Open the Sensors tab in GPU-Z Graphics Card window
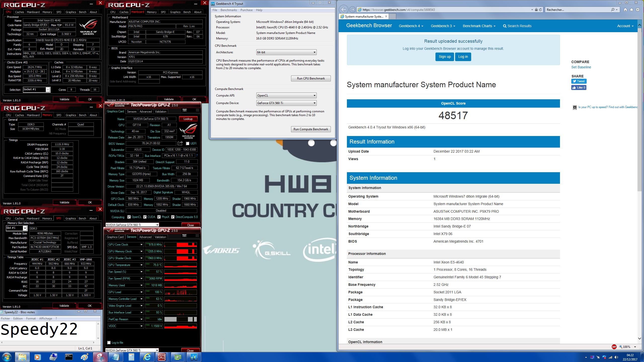 point(132,112)
